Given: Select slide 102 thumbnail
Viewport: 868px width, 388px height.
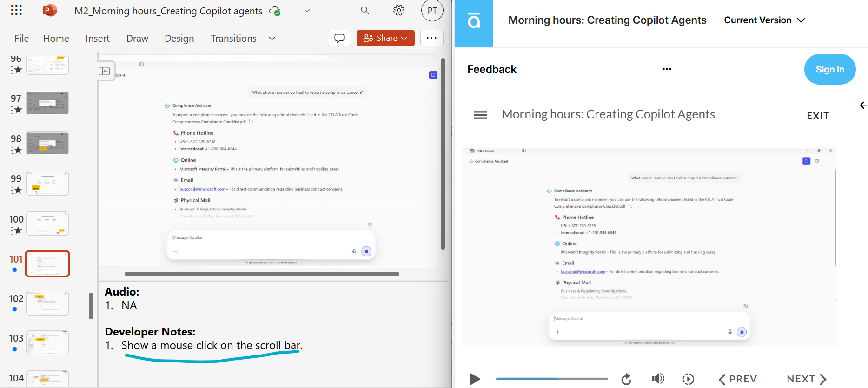Looking at the screenshot, I should pos(47,303).
